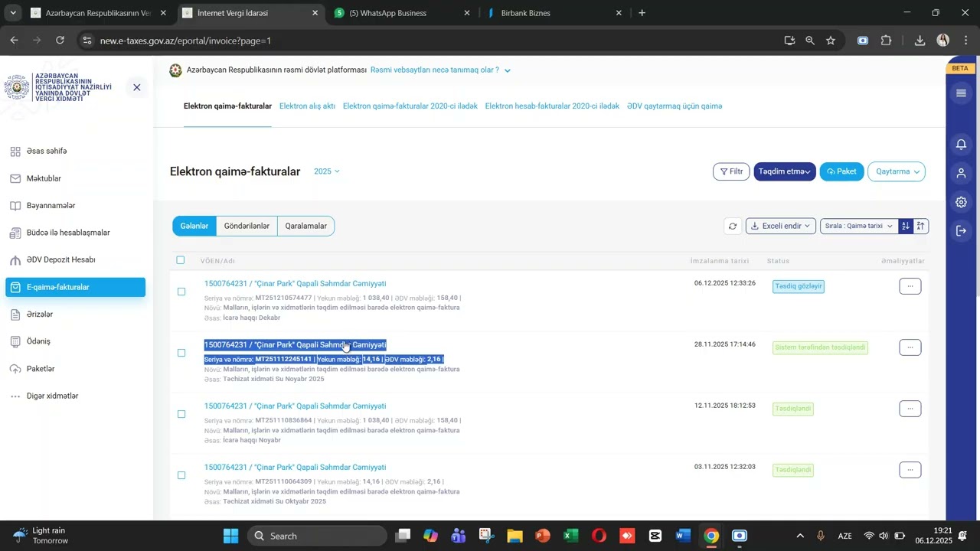Open the Təqdim etmə dropdown
The image size is (980, 551).
click(785, 171)
